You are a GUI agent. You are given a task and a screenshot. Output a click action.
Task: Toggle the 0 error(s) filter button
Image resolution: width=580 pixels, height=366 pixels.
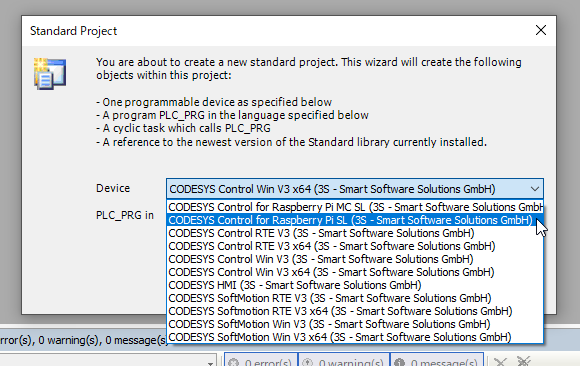pos(261,361)
